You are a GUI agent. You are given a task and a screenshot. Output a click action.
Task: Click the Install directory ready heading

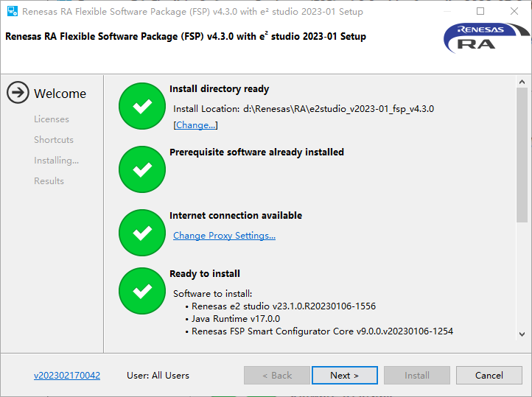[x=219, y=89]
